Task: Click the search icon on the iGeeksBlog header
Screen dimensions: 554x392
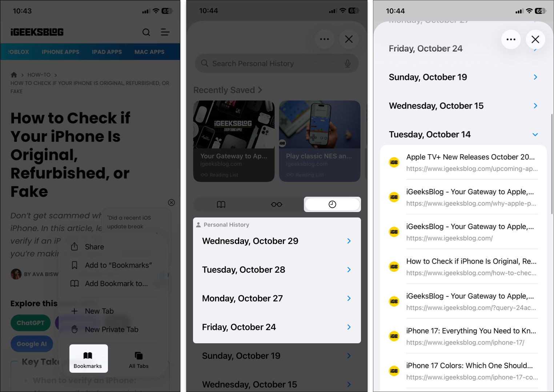Action: pyautogui.click(x=146, y=32)
